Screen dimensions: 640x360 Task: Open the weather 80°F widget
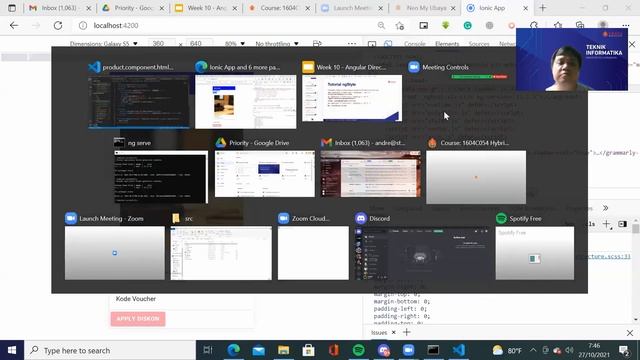507,350
